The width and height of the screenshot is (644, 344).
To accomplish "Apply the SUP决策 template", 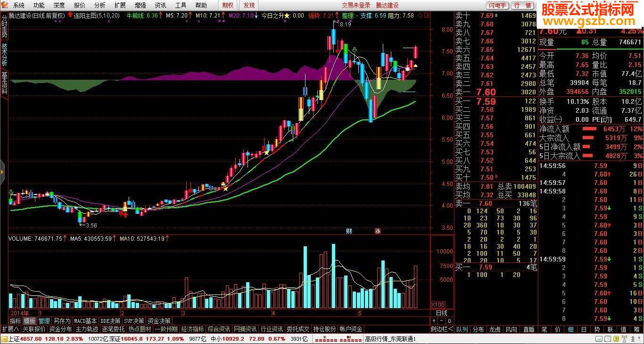I will click(x=134, y=321).
